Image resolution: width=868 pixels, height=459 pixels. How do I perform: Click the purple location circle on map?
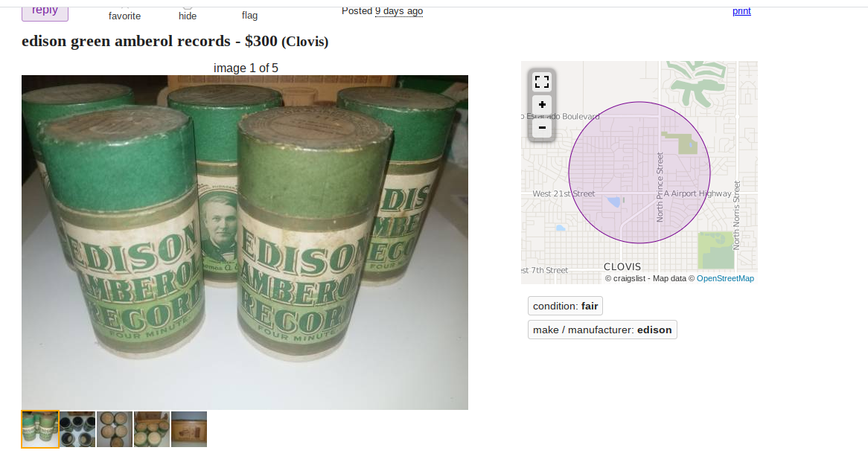[639, 173]
